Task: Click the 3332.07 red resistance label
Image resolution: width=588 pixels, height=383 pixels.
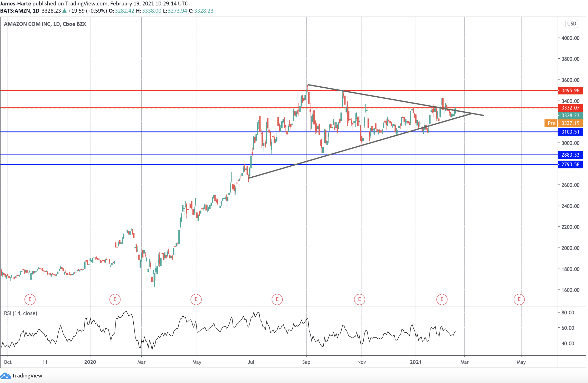Action: (570, 108)
